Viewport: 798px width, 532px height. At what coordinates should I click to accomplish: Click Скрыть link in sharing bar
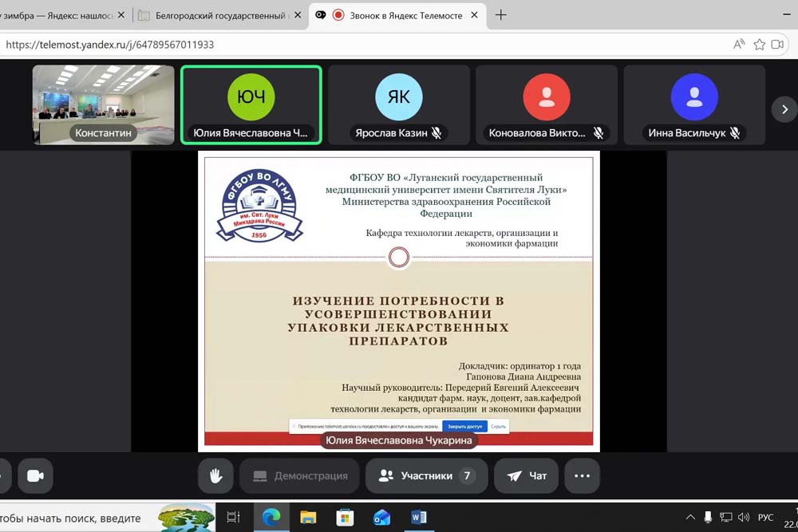(498, 426)
